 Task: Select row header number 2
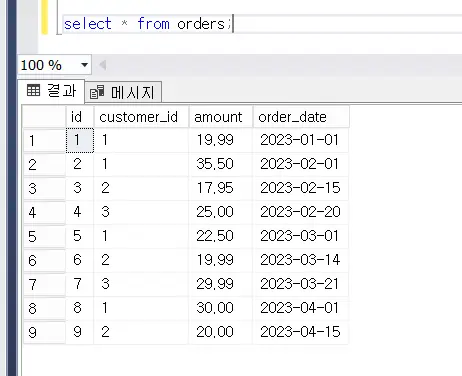tap(44, 165)
